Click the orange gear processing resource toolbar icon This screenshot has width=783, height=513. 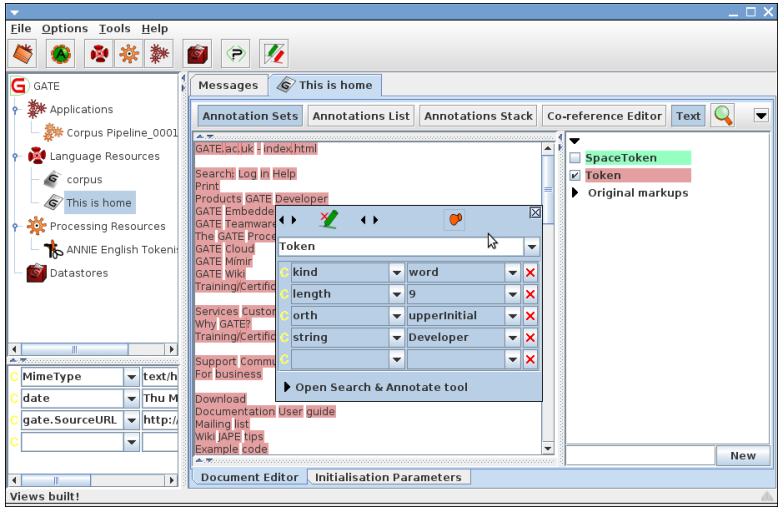click(x=129, y=54)
